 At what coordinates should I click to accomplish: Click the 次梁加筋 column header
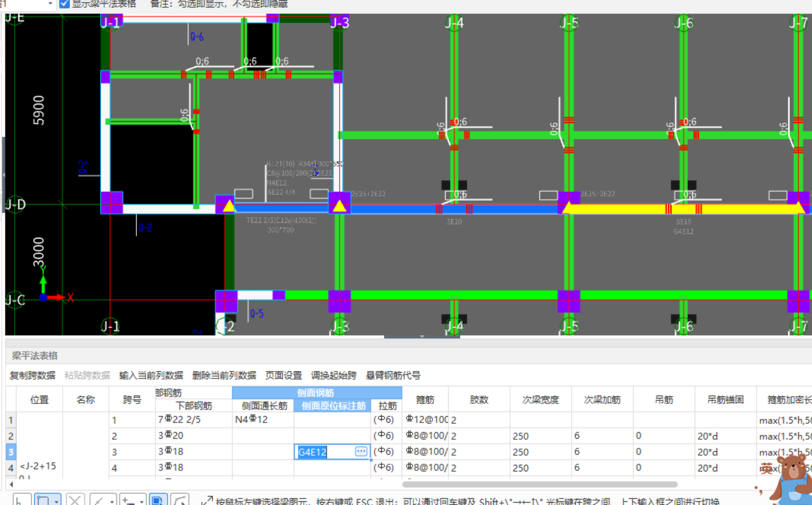602,399
